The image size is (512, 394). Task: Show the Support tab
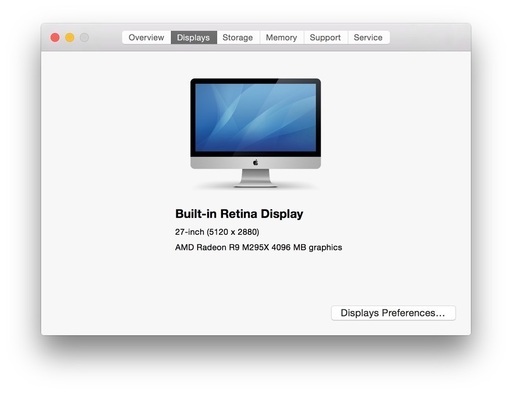coord(326,37)
